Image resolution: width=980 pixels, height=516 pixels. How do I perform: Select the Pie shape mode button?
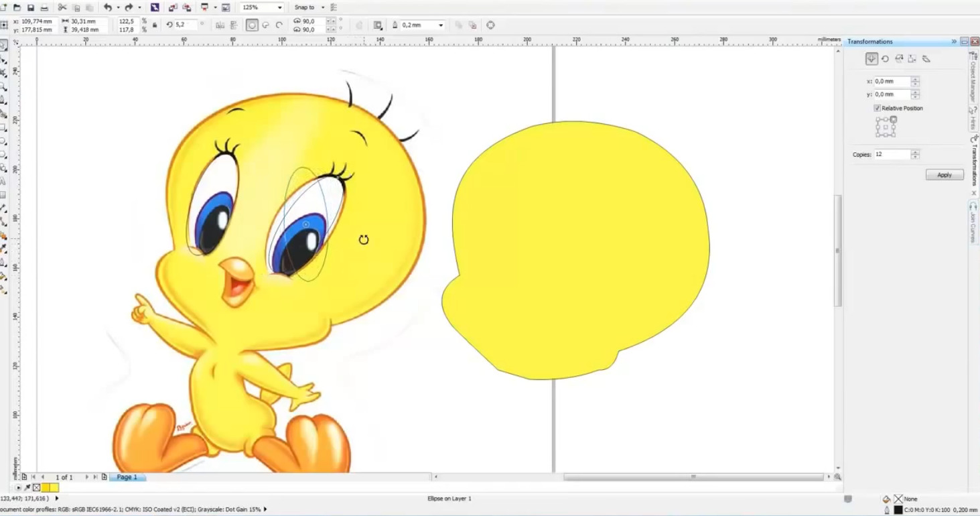[x=265, y=25]
